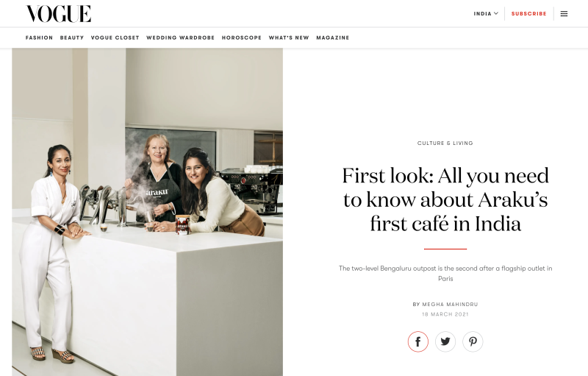The width and height of the screenshot is (588, 376).
Task: Click the article subtitle about Bengaluru outpost
Action: [x=445, y=273]
